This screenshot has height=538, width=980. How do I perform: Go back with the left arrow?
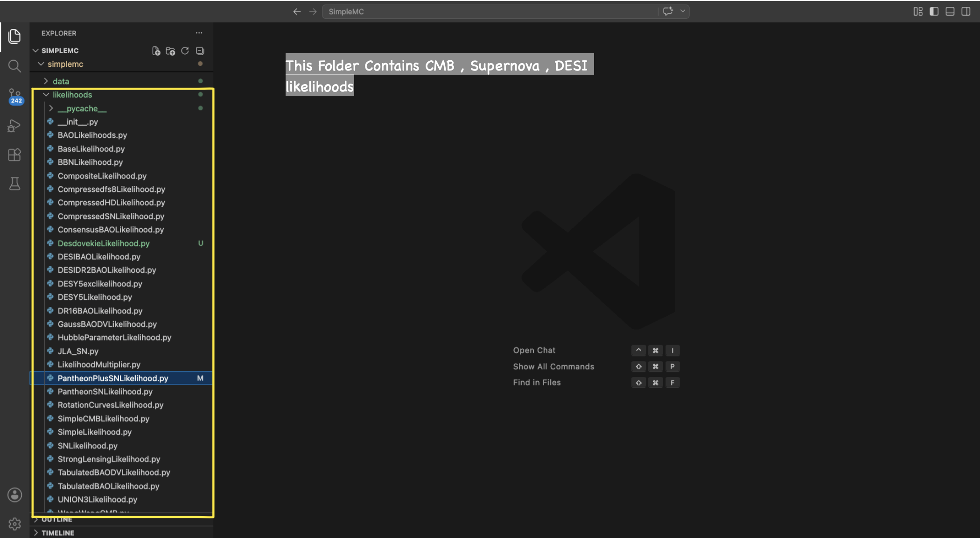pos(297,12)
